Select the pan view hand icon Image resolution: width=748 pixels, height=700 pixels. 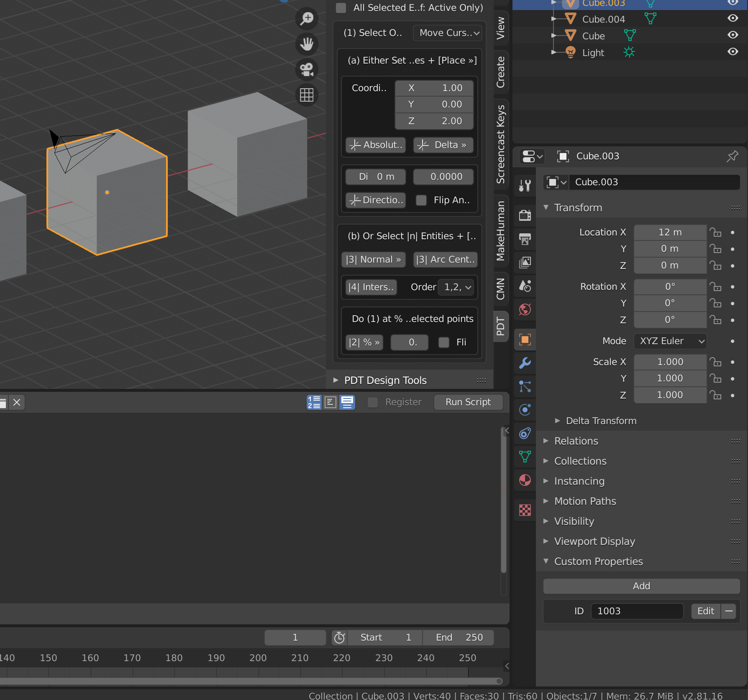tap(307, 44)
